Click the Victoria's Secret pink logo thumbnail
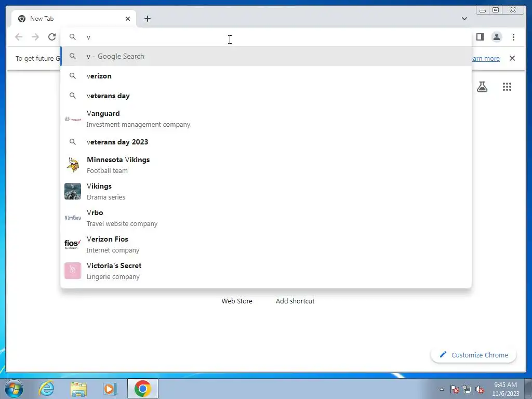Screen dimensions: 532x399 click(73, 271)
